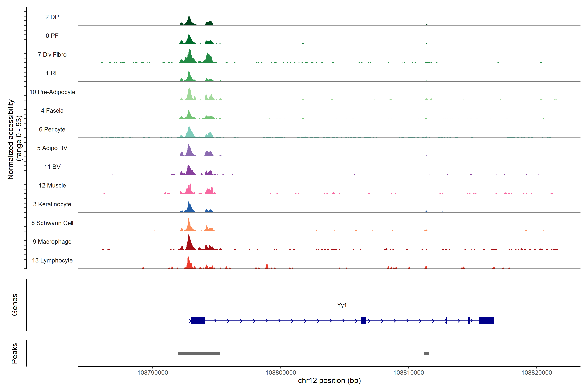Click the 10 Pre-Adipocyte track label
This screenshot has height=392, width=588.
click(52, 92)
